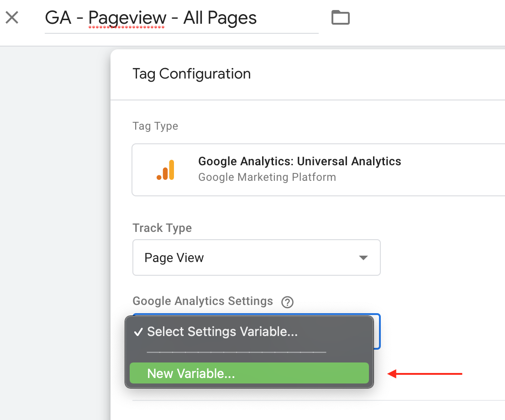The height and width of the screenshot is (420, 505).
Task: Click the settings variable select box edge
Action: pyautogui.click(x=377, y=331)
